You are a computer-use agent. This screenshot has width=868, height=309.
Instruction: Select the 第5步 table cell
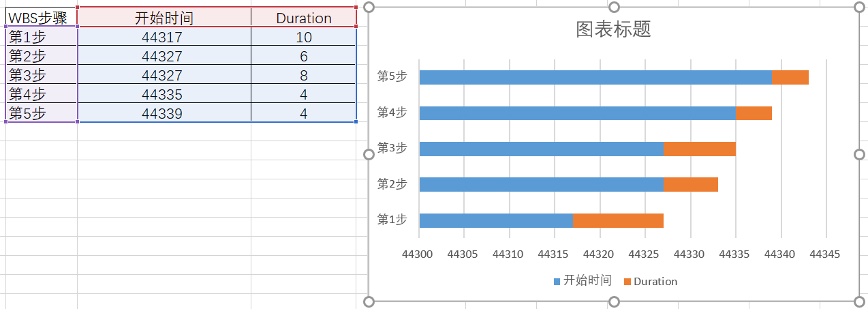pyautogui.click(x=42, y=113)
